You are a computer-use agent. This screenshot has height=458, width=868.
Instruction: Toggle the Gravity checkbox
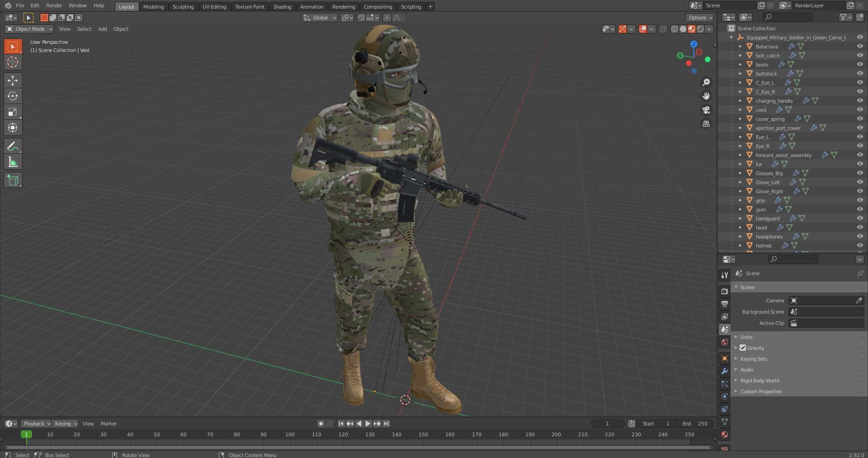point(743,348)
